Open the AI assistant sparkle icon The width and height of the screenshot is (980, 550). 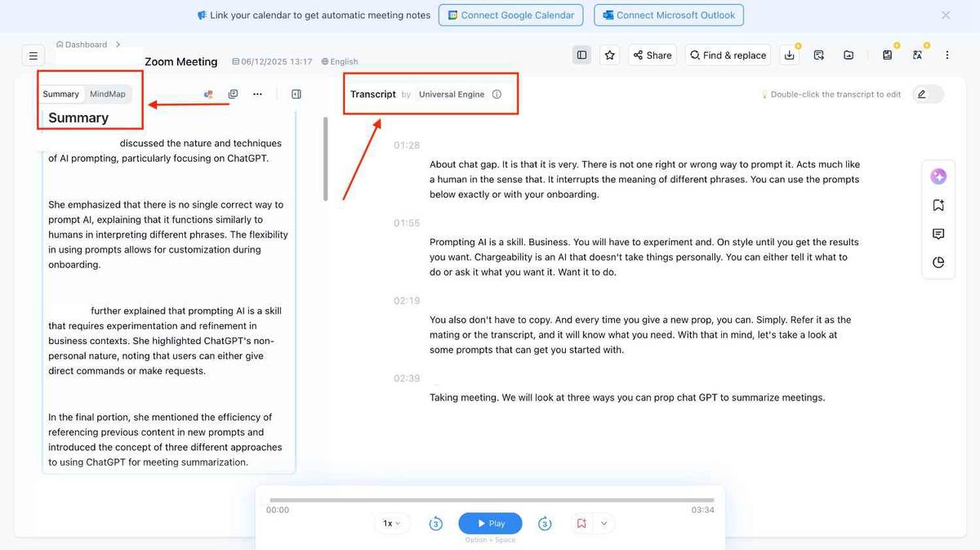(x=938, y=177)
